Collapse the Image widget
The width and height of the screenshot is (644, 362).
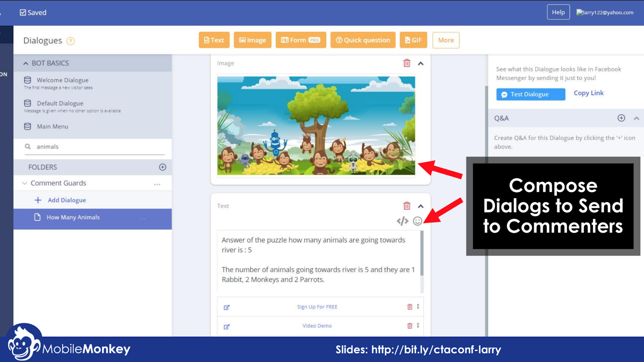[421, 64]
